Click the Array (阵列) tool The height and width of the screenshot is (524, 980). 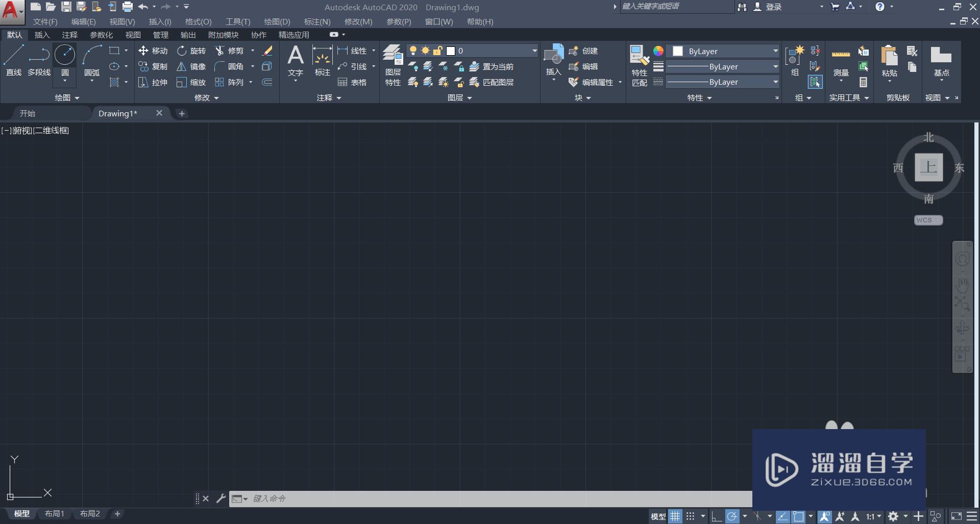229,82
